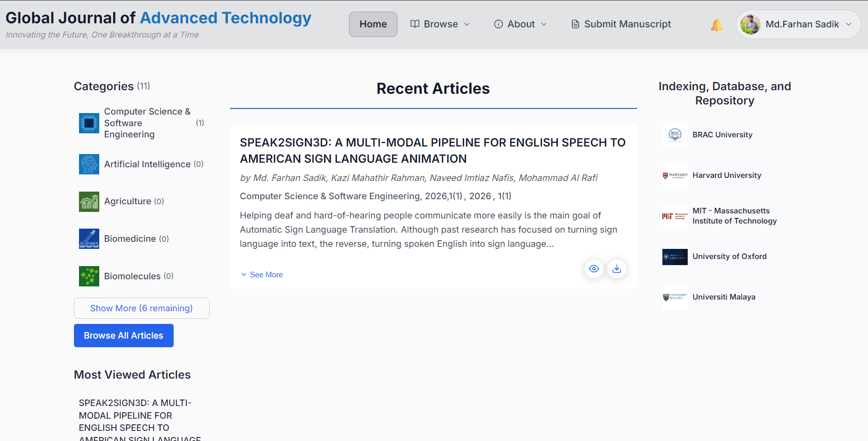Viewport: 868px width, 441px height.
Task: Click Browse All Articles button
Action: coord(124,336)
